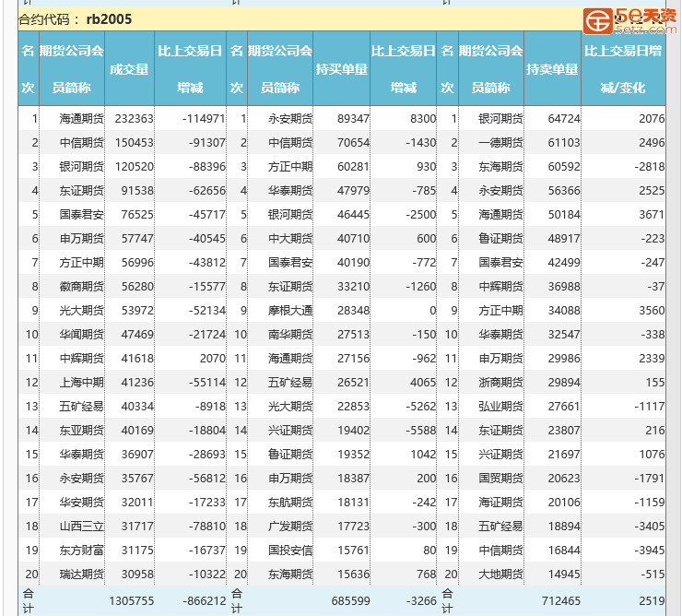The image size is (682, 616).
Task: Click 弘业期货 in the short position ranking
Action: (500, 406)
